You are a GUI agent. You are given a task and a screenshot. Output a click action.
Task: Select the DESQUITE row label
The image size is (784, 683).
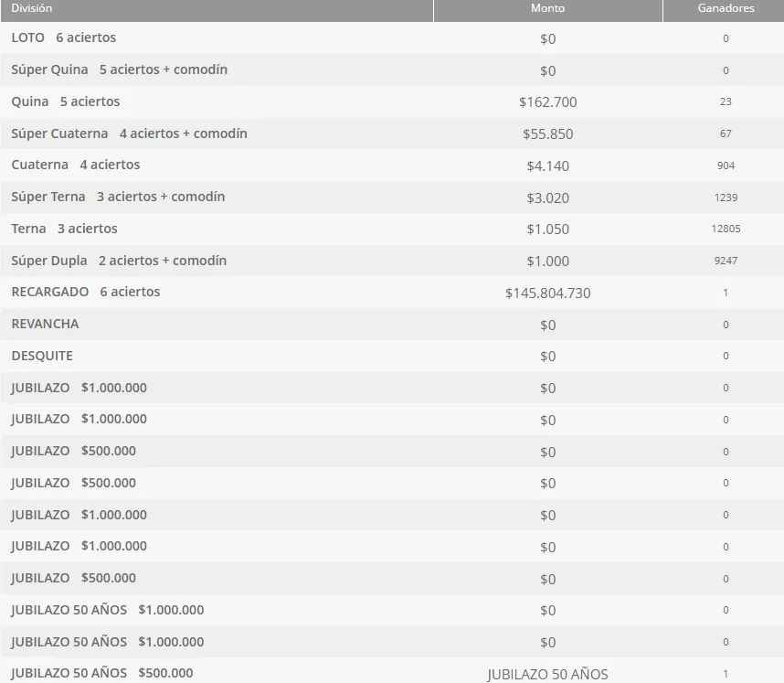point(42,356)
